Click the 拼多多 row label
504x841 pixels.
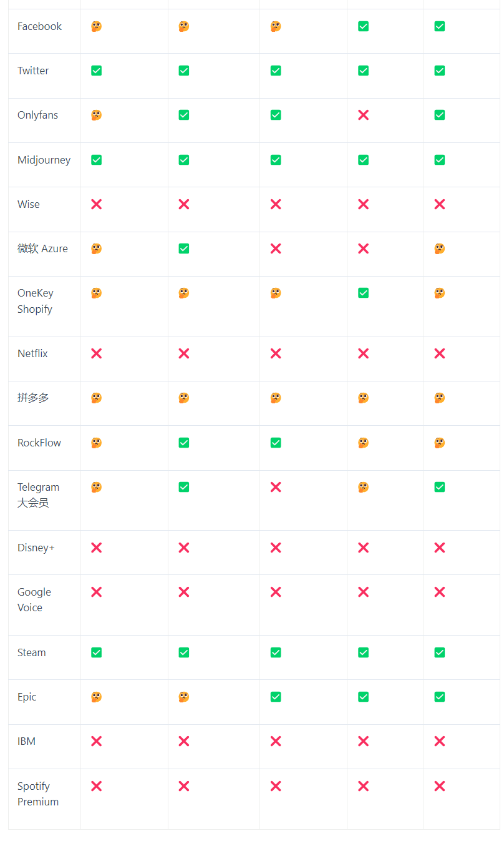tap(33, 398)
